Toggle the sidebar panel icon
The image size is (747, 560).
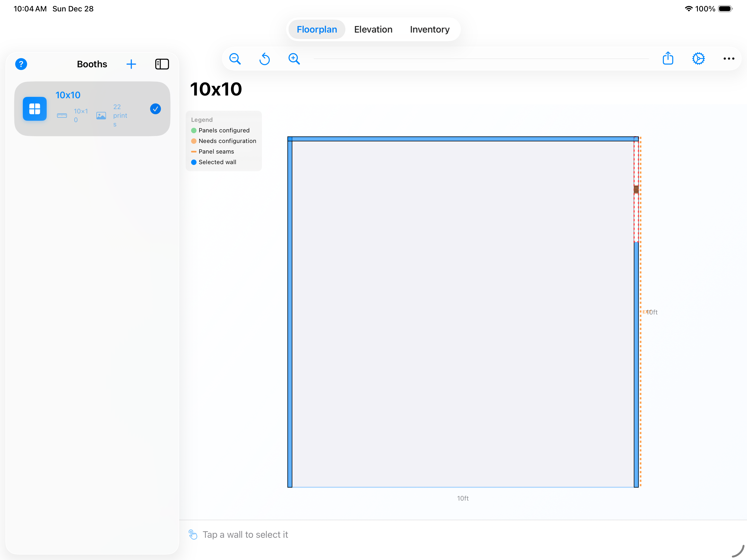(x=162, y=64)
